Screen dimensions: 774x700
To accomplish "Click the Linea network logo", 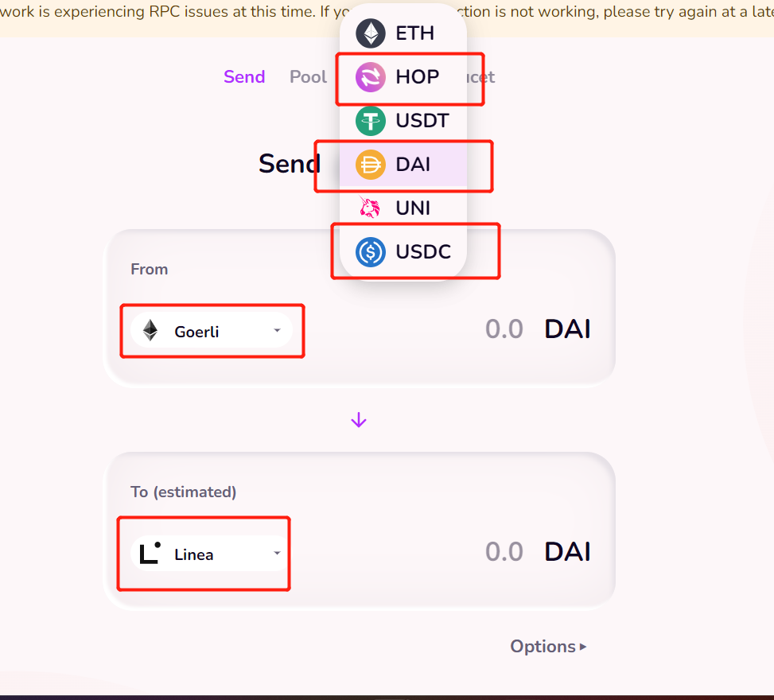I will (150, 554).
